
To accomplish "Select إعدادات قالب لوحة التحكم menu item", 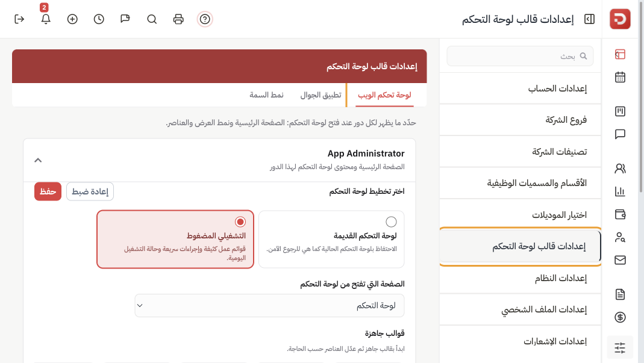I will pyautogui.click(x=520, y=246).
